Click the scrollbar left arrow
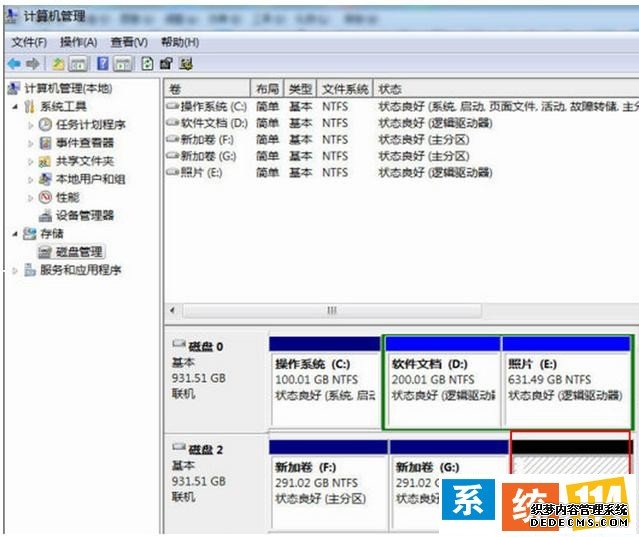The height and width of the screenshot is (537, 639). coord(172,310)
